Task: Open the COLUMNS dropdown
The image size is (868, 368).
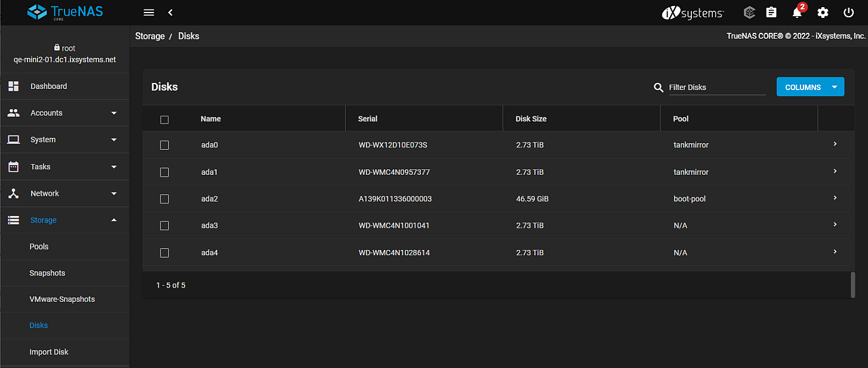Action: coord(810,87)
